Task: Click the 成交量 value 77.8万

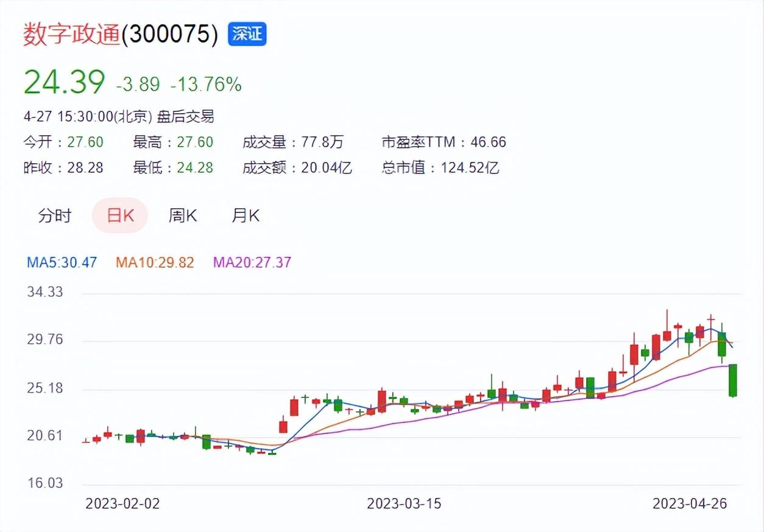Action: 322,142
